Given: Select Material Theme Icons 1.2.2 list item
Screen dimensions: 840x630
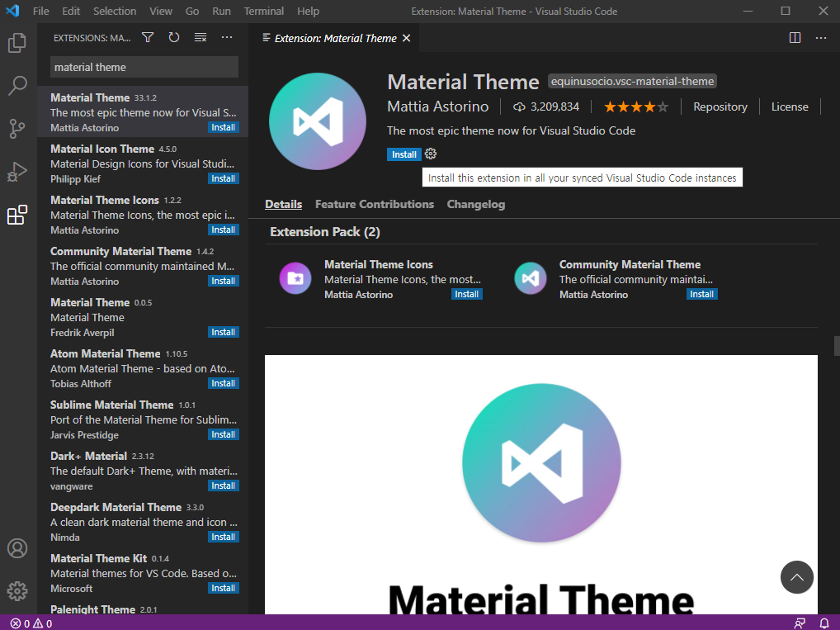Looking at the screenshot, I should point(143,215).
